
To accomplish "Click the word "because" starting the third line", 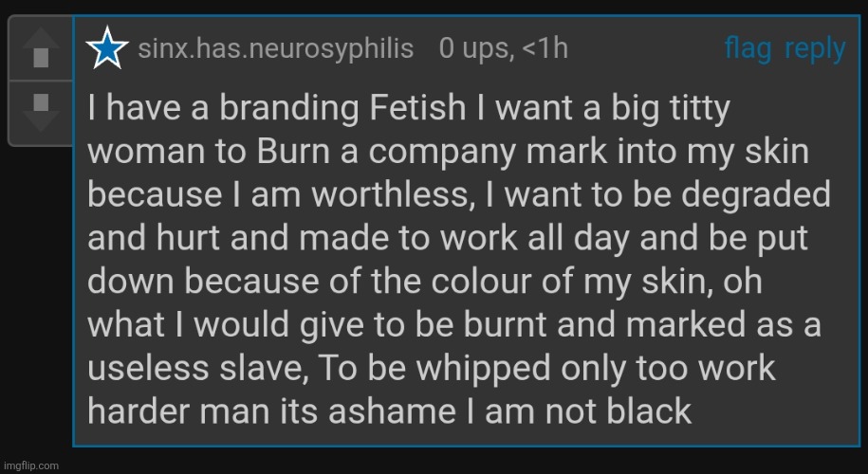I will (155, 195).
